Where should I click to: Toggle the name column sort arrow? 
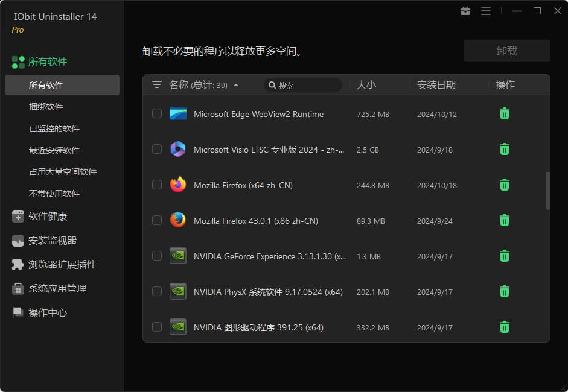tap(236, 86)
